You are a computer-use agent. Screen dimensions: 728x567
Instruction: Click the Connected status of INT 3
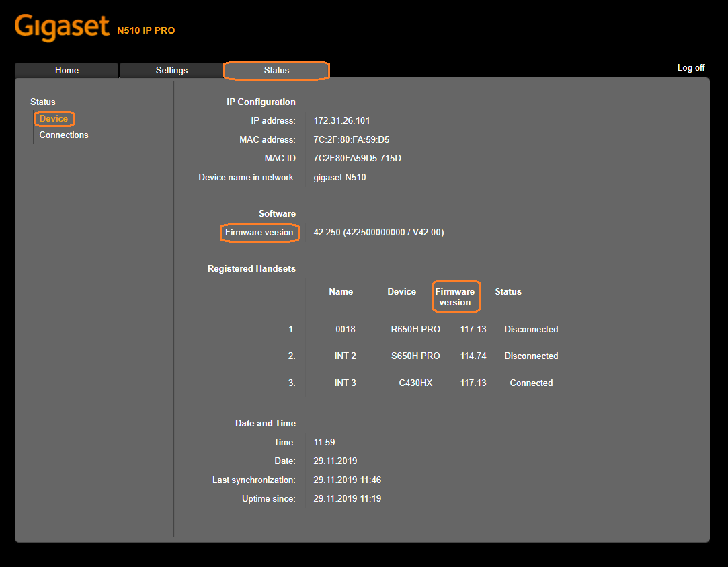pos(531,383)
